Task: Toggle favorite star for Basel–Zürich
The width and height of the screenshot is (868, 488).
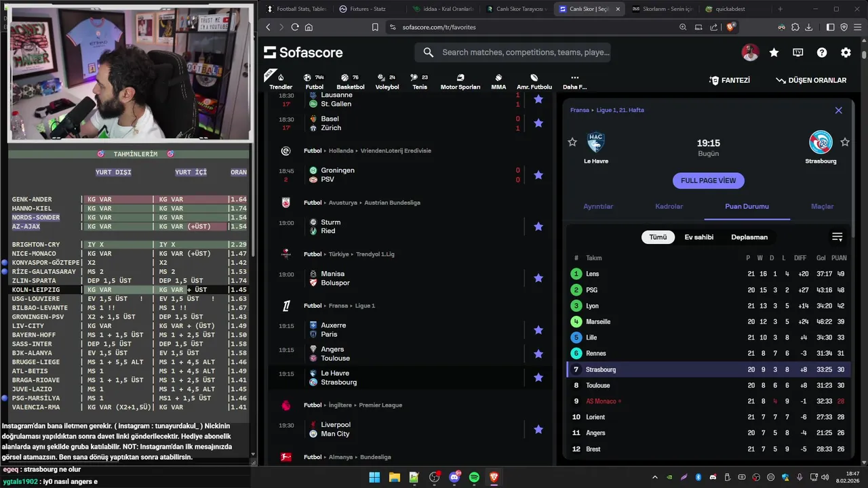Action: pyautogui.click(x=538, y=123)
